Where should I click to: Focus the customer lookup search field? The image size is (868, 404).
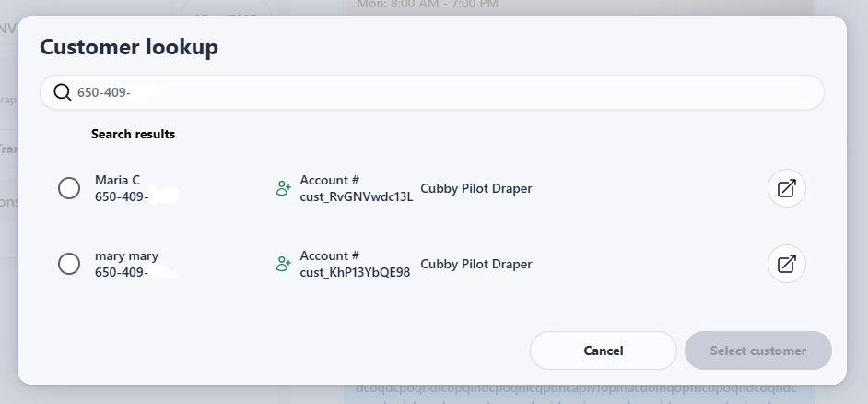tap(432, 92)
